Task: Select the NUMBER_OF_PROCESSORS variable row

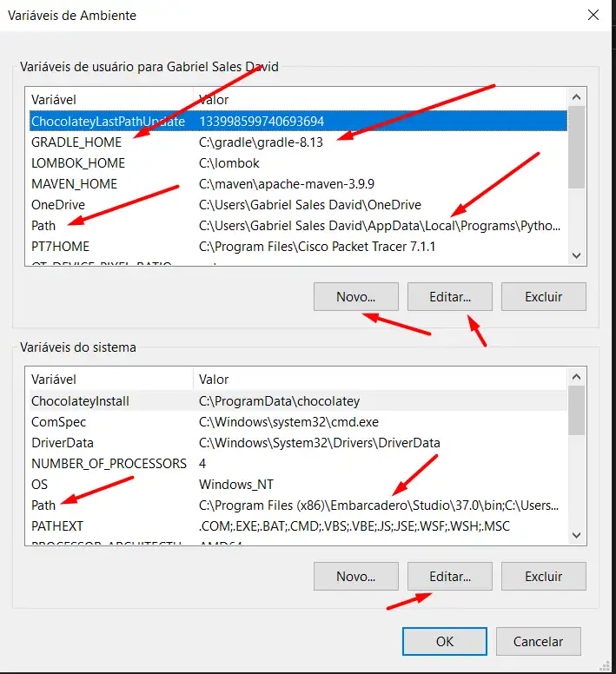Action: click(x=109, y=464)
